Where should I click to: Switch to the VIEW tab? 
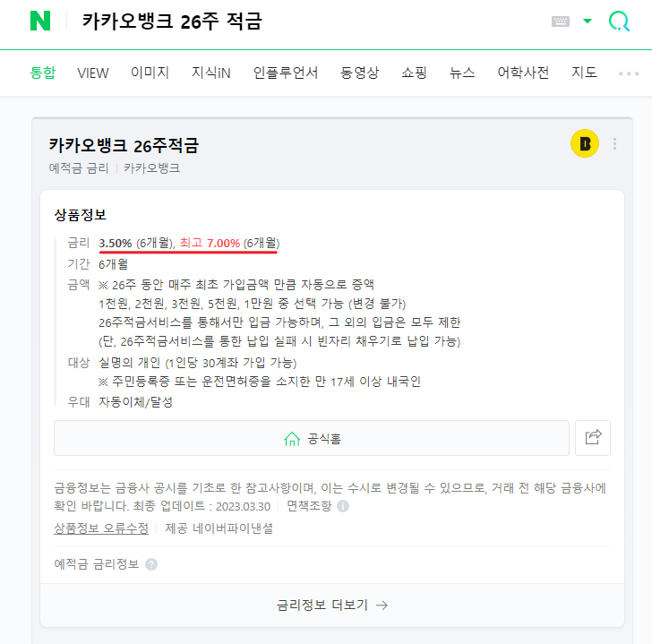pyautogui.click(x=93, y=73)
